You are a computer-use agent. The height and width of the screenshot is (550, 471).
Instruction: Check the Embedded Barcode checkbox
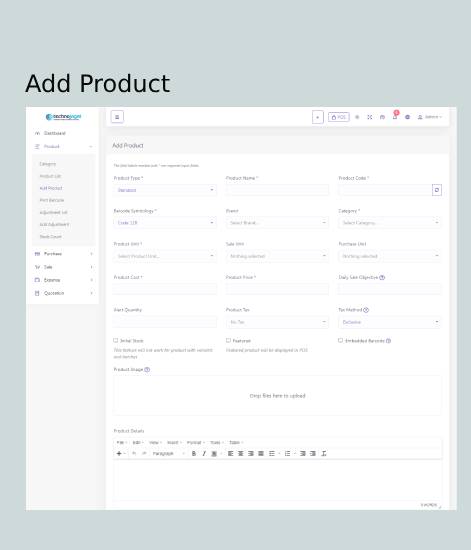[340, 340]
